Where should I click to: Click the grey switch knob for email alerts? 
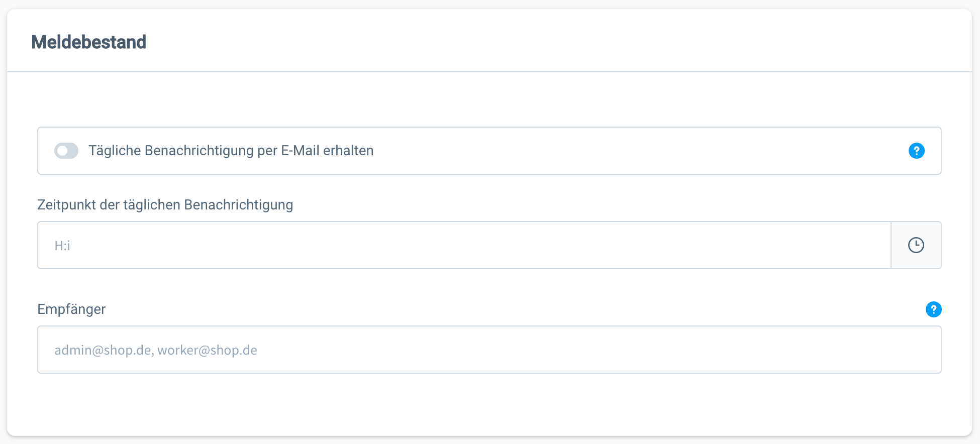(63, 151)
